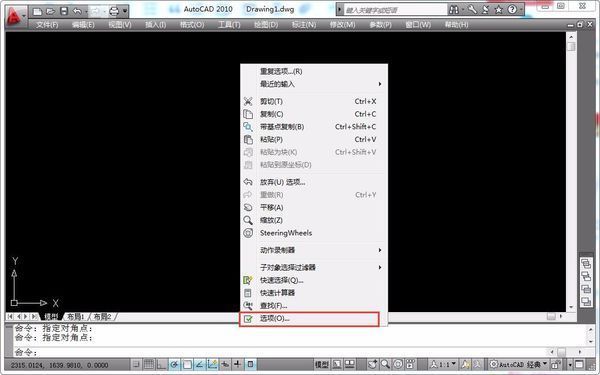Toggle Snap mode in status bar
This screenshot has height=375, width=600.
click(x=136, y=364)
